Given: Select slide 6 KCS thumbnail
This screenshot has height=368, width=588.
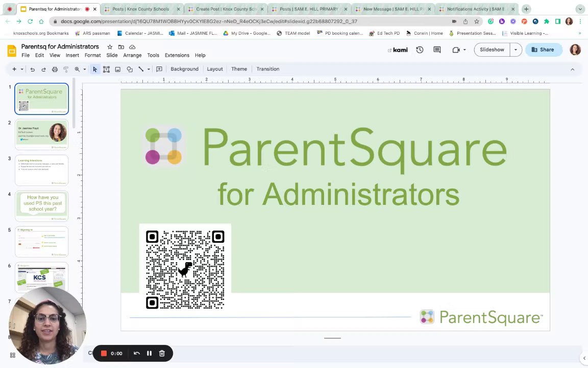Looking at the screenshot, I should [x=42, y=277].
